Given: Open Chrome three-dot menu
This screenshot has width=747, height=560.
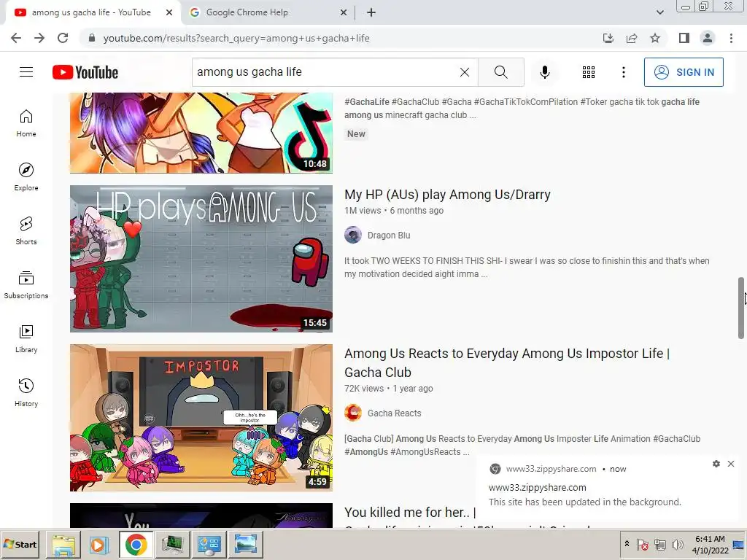Looking at the screenshot, I should (x=731, y=38).
